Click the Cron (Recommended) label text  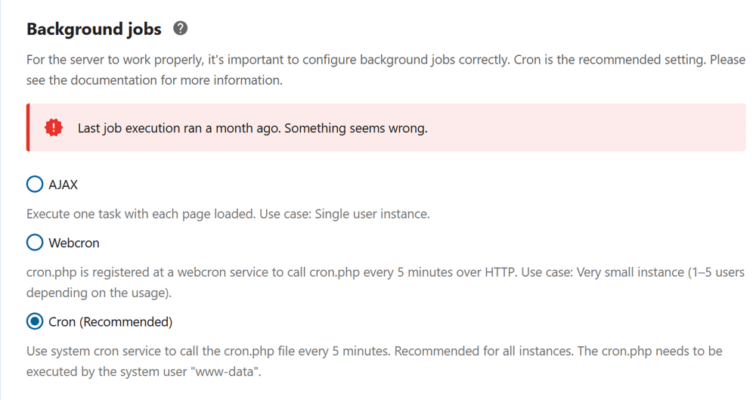[x=110, y=322]
